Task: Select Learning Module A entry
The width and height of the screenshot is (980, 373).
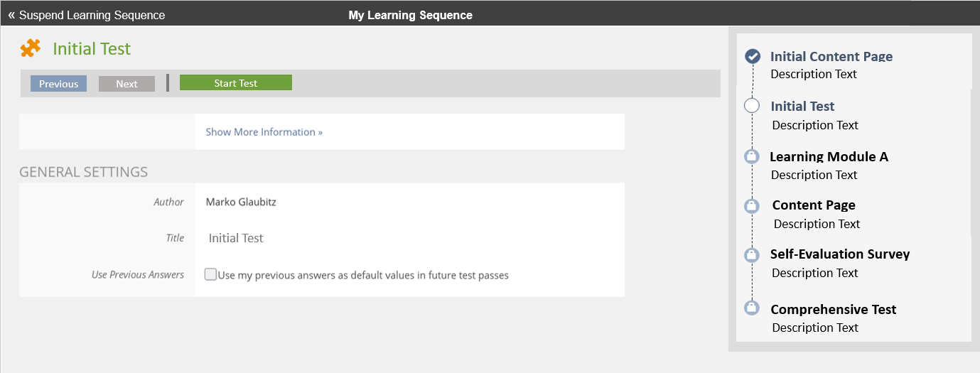Action: point(829,157)
